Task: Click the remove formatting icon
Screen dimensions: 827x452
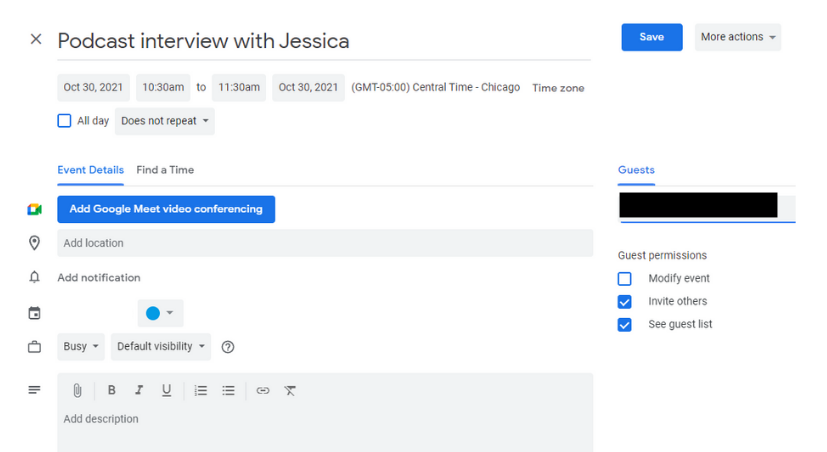Action: [290, 391]
